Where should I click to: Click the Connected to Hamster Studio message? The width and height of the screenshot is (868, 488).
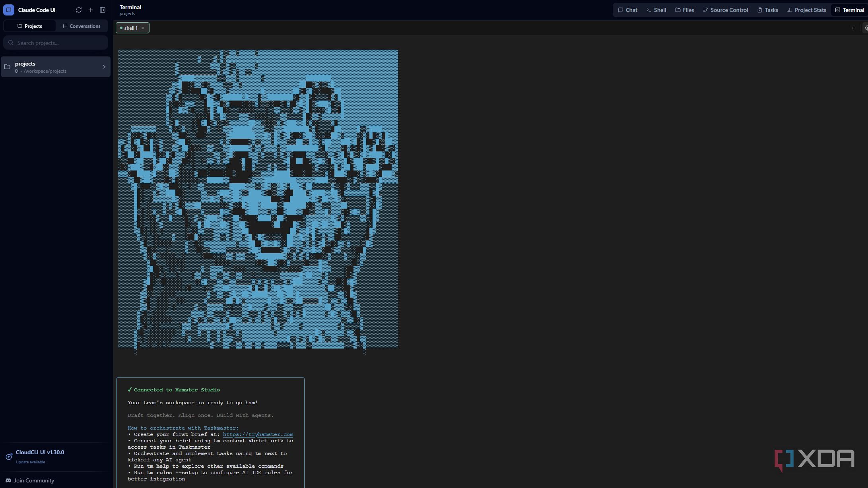point(174,390)
